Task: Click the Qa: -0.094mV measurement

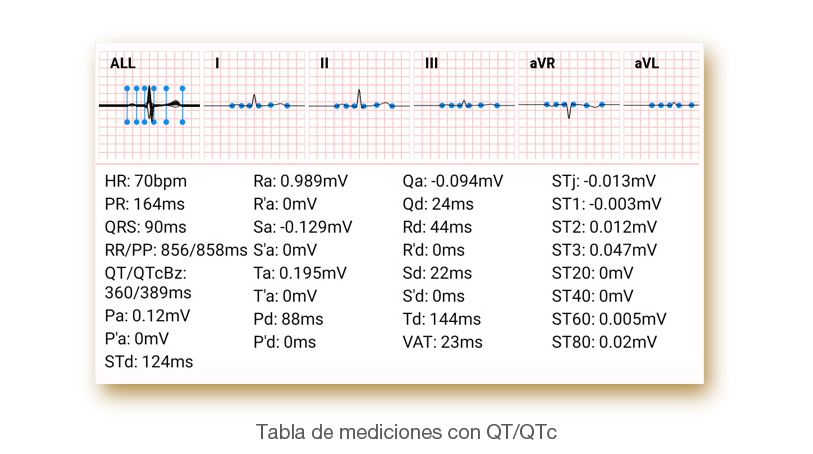Action: [x=452, y=181]
